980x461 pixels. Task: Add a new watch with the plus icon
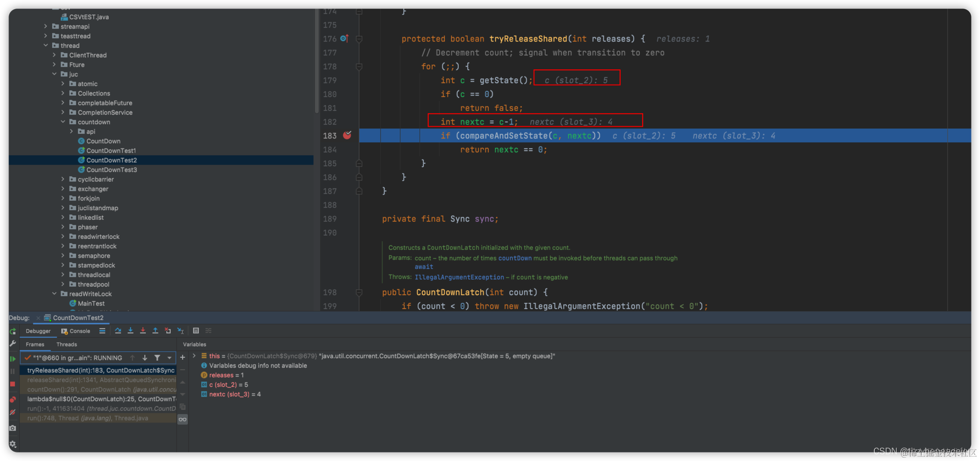pos(183,357)
